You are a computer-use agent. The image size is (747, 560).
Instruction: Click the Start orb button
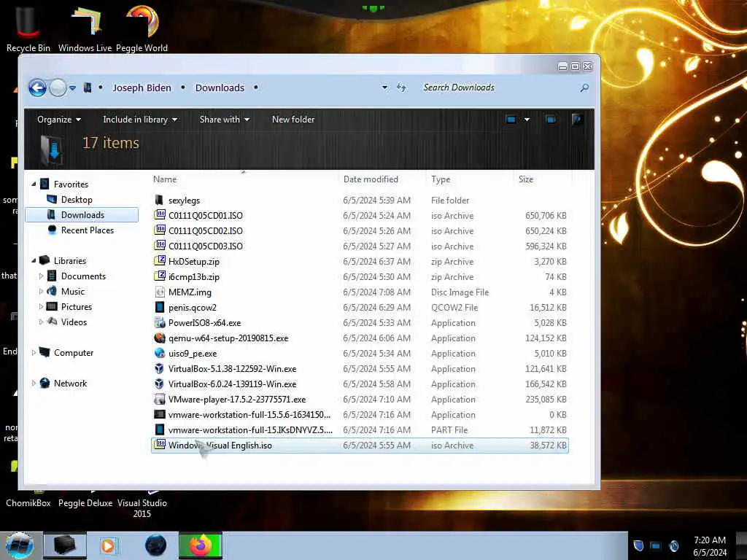pyautogui.click(x=19, y=545)
